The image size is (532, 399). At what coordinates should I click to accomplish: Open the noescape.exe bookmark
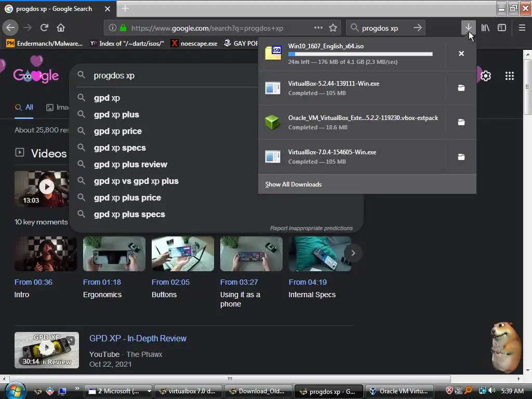click(194, 44)
